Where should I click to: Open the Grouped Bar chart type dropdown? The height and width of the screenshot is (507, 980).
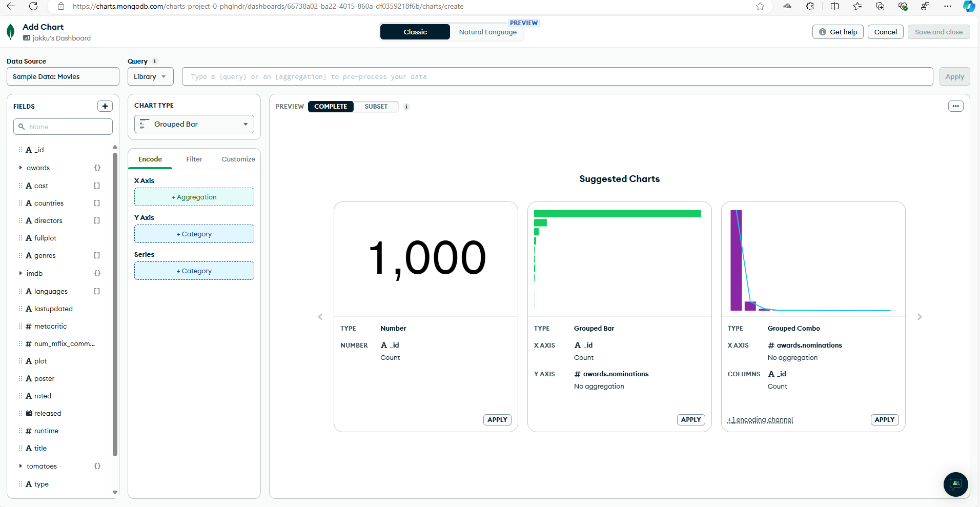click(x=194, y=124)
